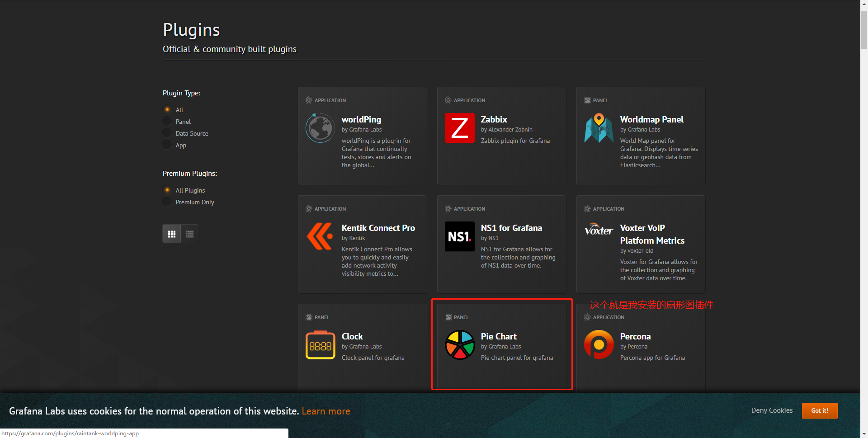Screen dimensions: 868x438
Task: Select the Data Source plugin type radio
Action: [x=167, y=133]
